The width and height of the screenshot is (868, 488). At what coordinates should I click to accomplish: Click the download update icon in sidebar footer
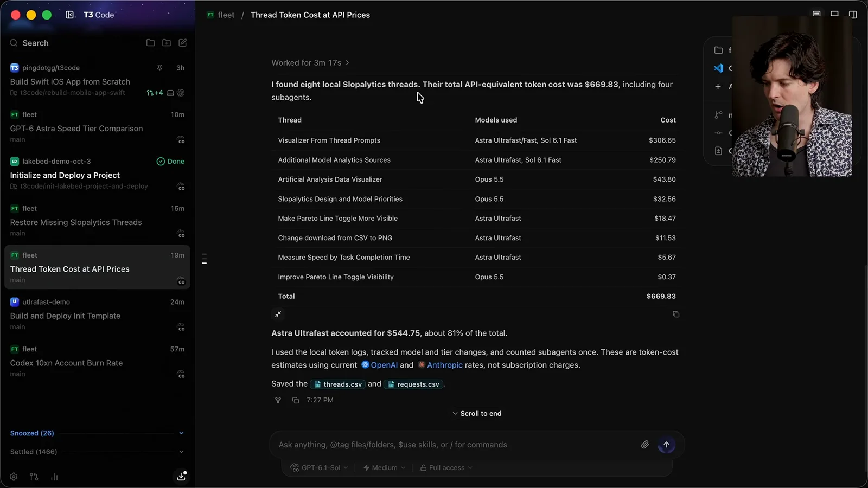[182, 476]
